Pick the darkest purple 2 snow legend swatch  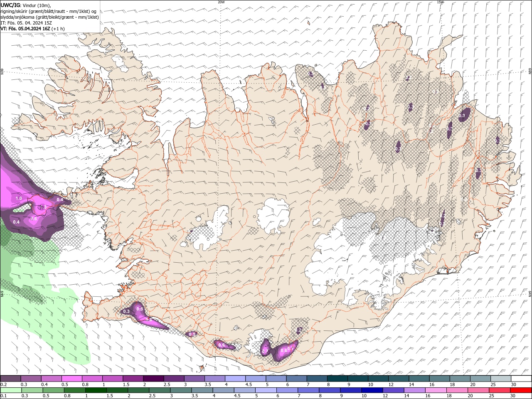(153, 379)
